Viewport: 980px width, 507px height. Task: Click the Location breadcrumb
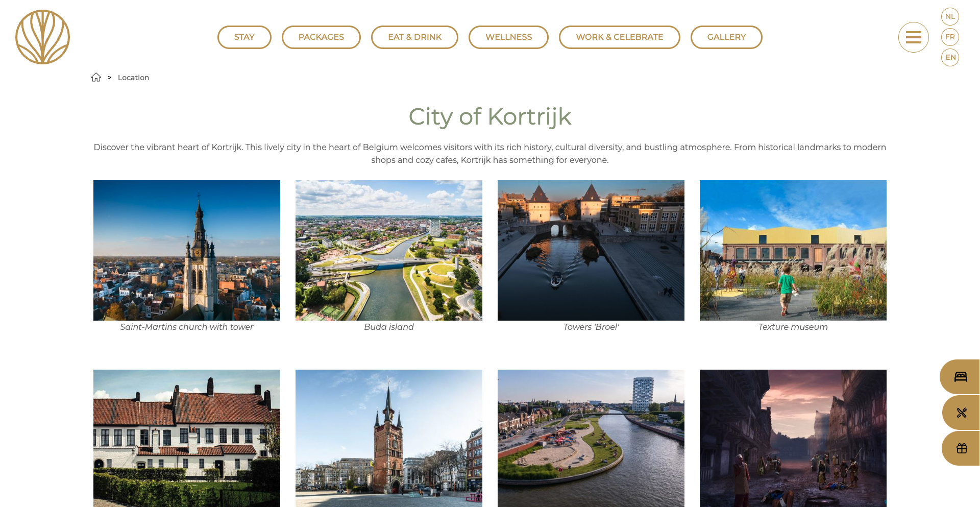tap(133, 78)
